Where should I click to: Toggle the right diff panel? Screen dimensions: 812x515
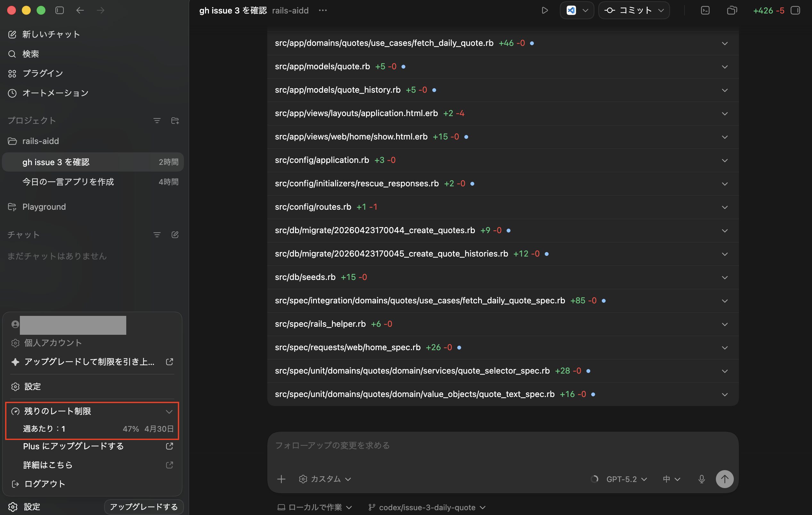coord(795,11)
